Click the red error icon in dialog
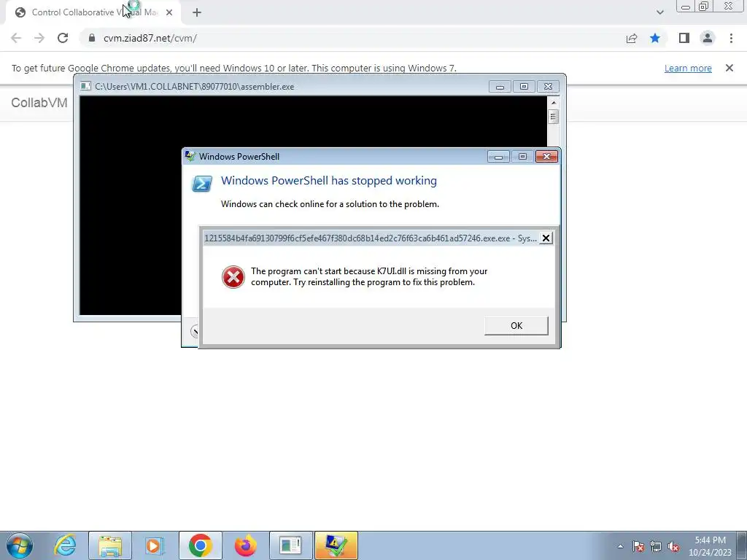 (x=233, y=277)
